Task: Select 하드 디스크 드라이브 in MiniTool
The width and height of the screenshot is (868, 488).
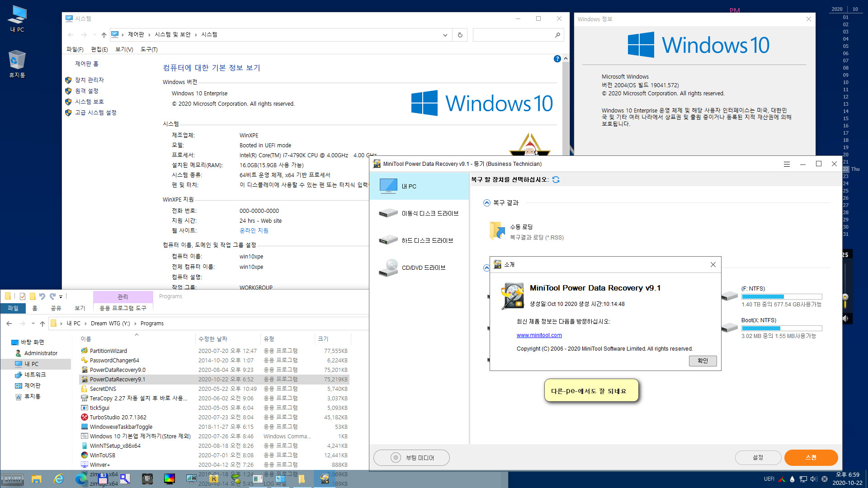Action: [419, 240]
